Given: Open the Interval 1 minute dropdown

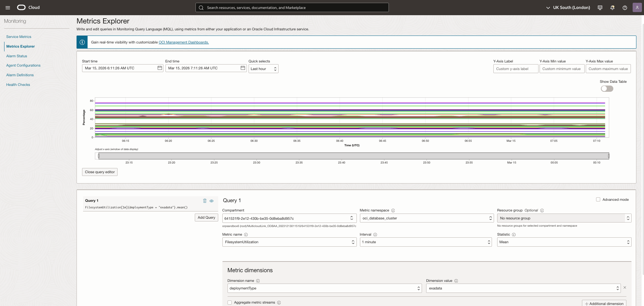Looking at the screenshot, I should point(426,242).
